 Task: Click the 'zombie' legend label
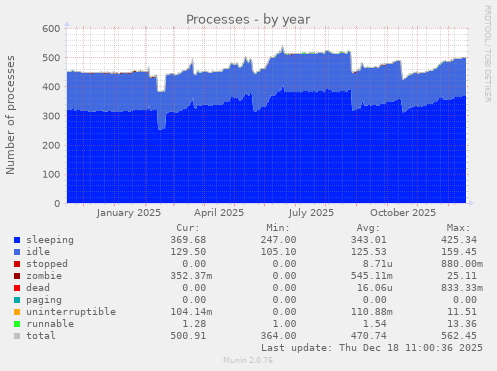tap(44, 276)
